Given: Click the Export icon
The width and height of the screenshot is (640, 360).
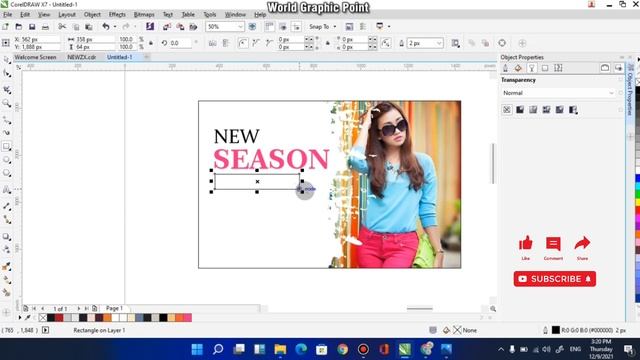Looking at the screenshot, I should click(180, 27).
